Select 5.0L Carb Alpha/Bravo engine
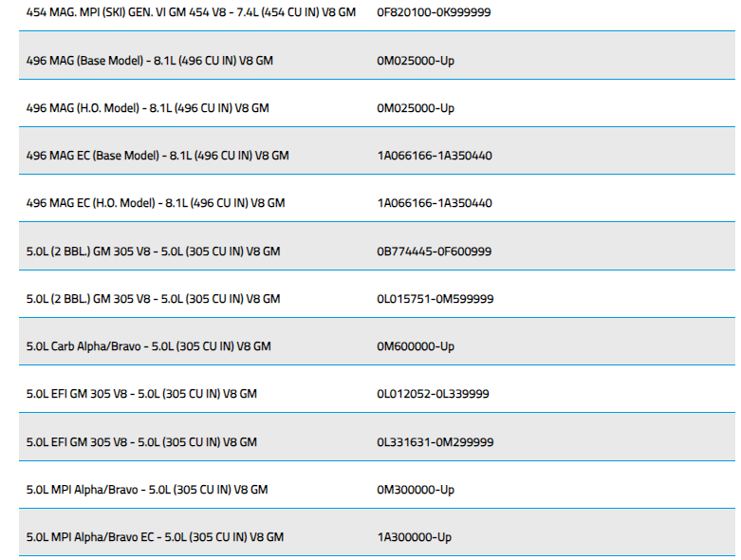Viewport: 741px width, 560px height. pos(148,346)
